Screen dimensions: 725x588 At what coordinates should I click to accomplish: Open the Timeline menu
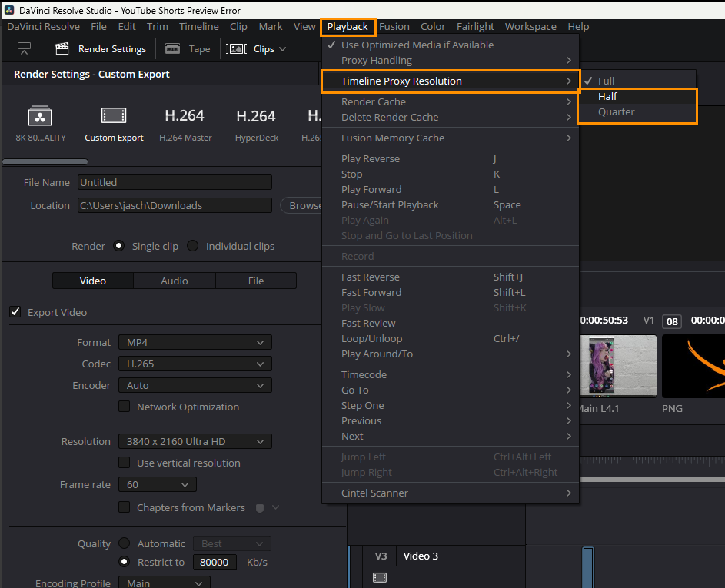point(199,27)
